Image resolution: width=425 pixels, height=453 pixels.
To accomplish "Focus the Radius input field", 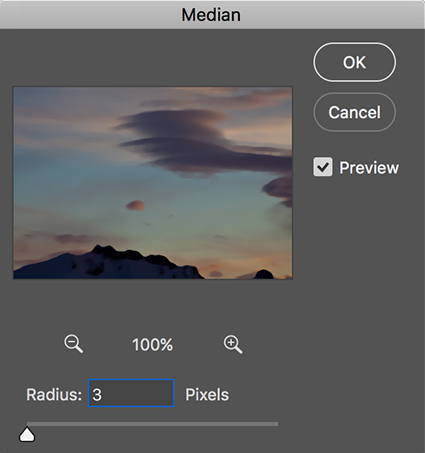I will point(131,393).
